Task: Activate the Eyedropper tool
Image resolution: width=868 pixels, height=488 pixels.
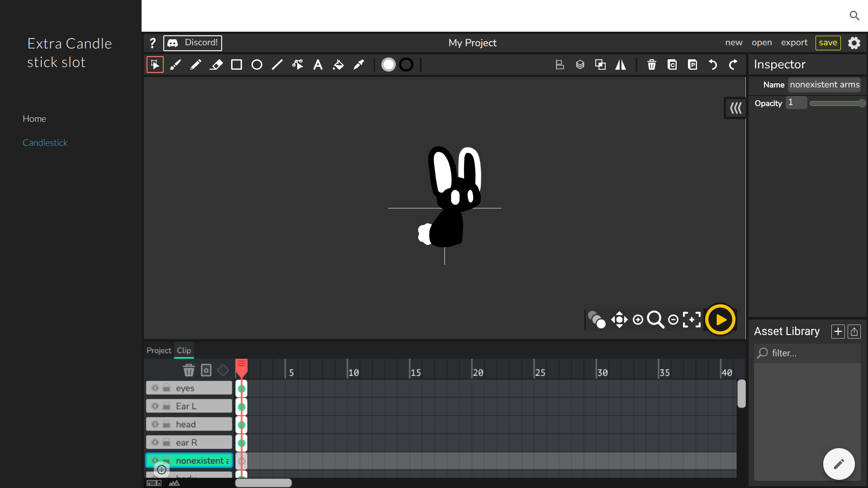Action: [x=359, y=65]
